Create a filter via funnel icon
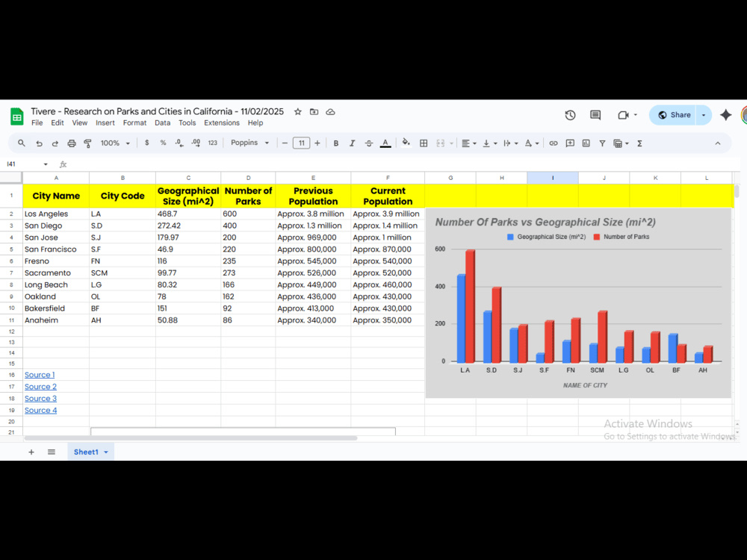The height and width of the screenshot is (560, 747). click(602, 143)
